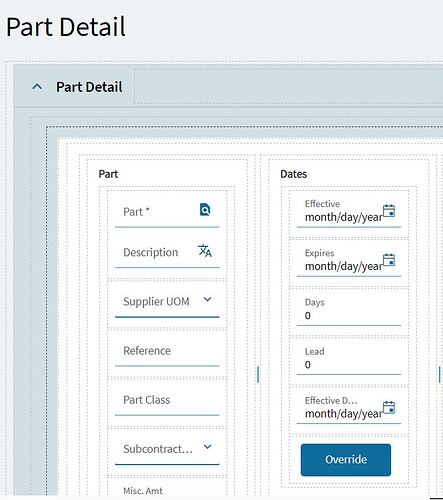Open the Effective date calendar picker
Image resolution: width=443 pixels, height=500 pixels.
[x=389, y=211]
